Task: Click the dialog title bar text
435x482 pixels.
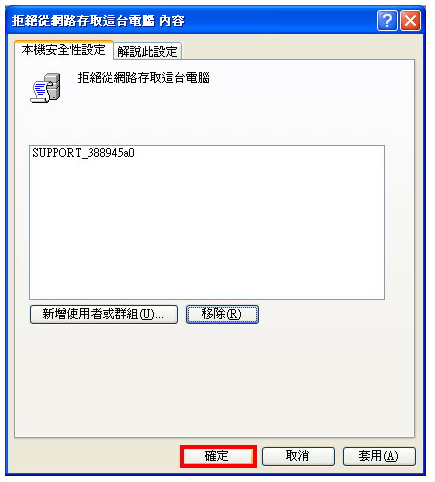Action: coord(98,21)
